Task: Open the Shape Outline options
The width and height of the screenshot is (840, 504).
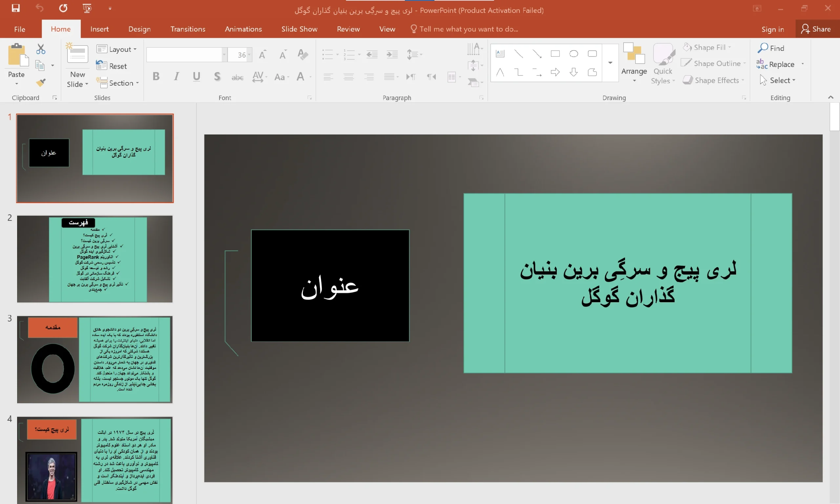Action: (x=713, y=63)
